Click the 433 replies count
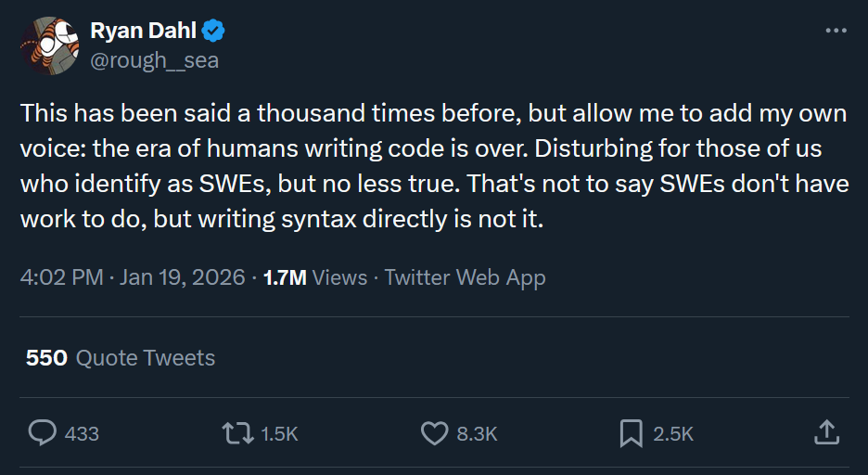This screenshot has height=475, width=868. (82, 433)
